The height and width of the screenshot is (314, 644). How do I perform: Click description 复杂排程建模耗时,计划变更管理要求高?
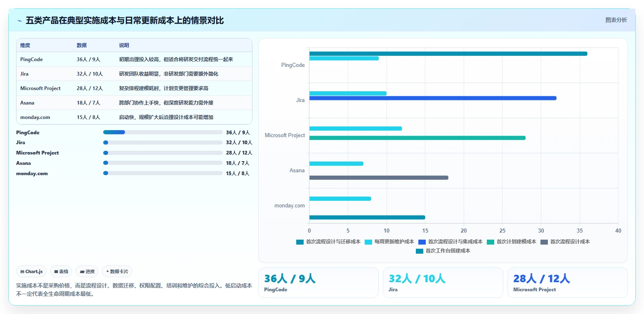pyautogui.click(x=164, y=88)
